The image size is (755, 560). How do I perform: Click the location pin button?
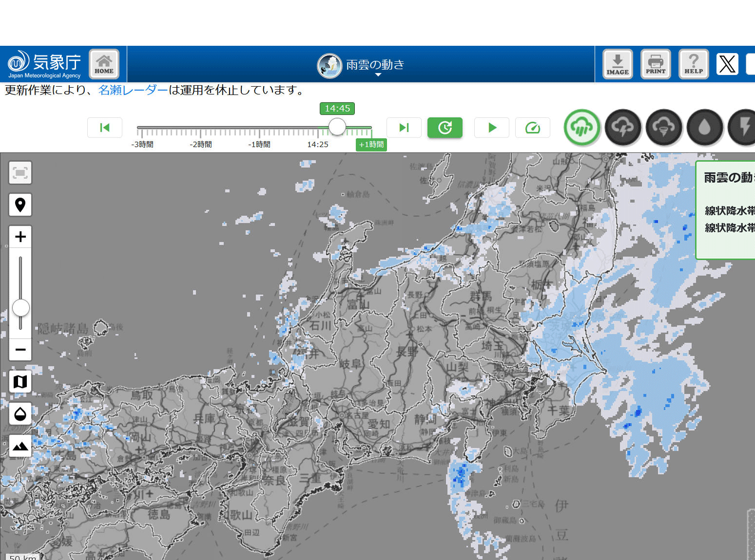(x=20, y=205)
